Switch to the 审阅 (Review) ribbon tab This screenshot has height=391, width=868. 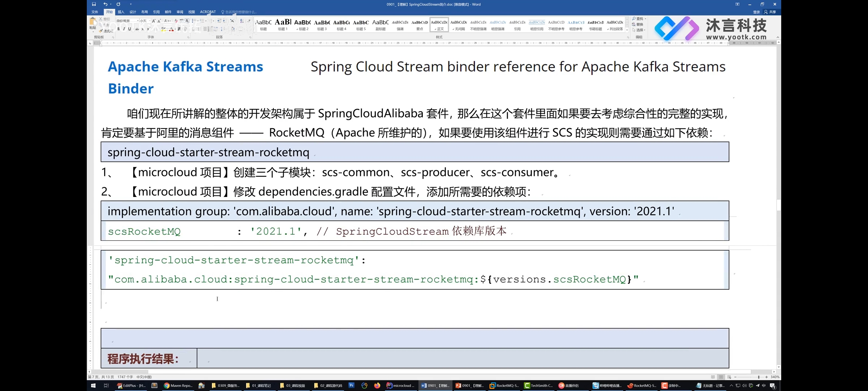pos(180,12)
